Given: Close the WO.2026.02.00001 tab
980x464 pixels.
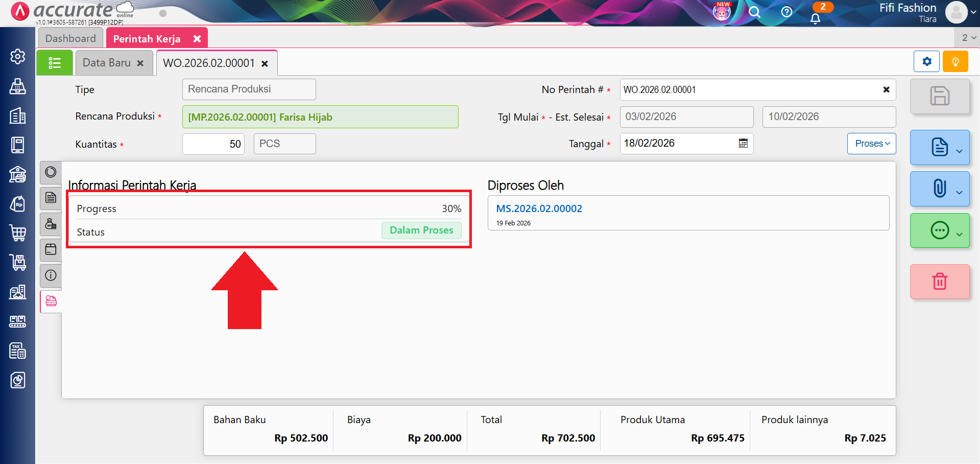Looking at the screenshot, I should [265, 64].
